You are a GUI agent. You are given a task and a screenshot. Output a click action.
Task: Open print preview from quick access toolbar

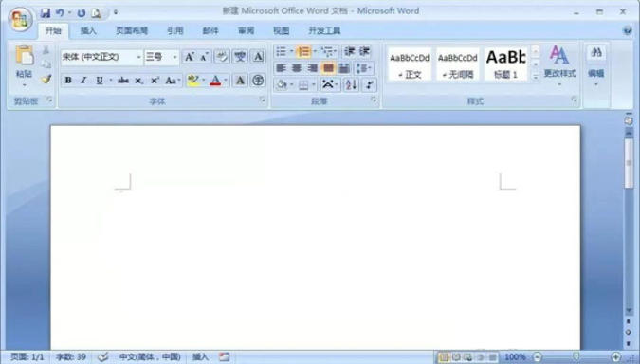tap(97, 13)
